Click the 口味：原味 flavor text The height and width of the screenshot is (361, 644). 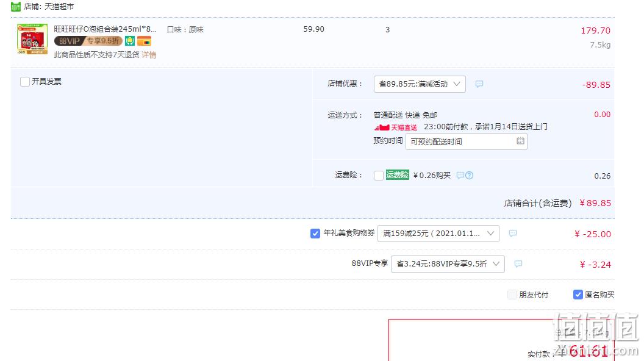click(185, 29)
